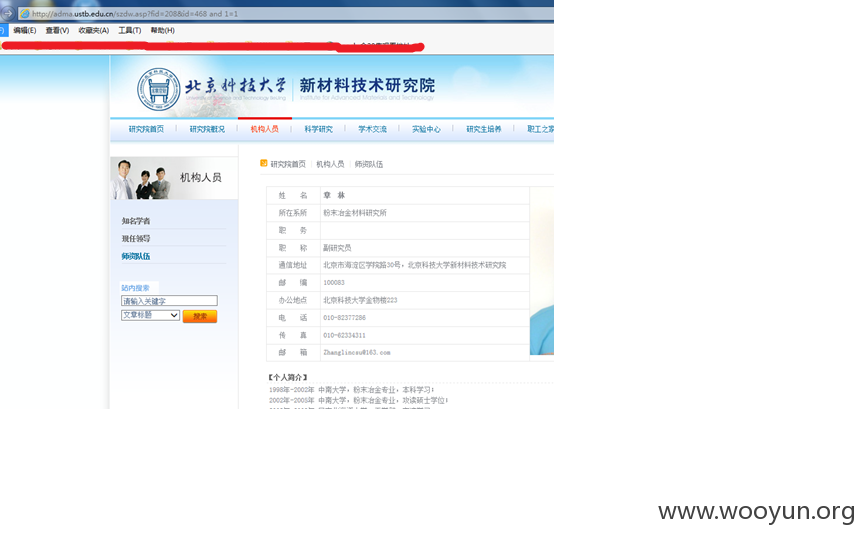Click the university round emblem logo
The width and height of the screenshot is (864, 540).
click(159, 89)
